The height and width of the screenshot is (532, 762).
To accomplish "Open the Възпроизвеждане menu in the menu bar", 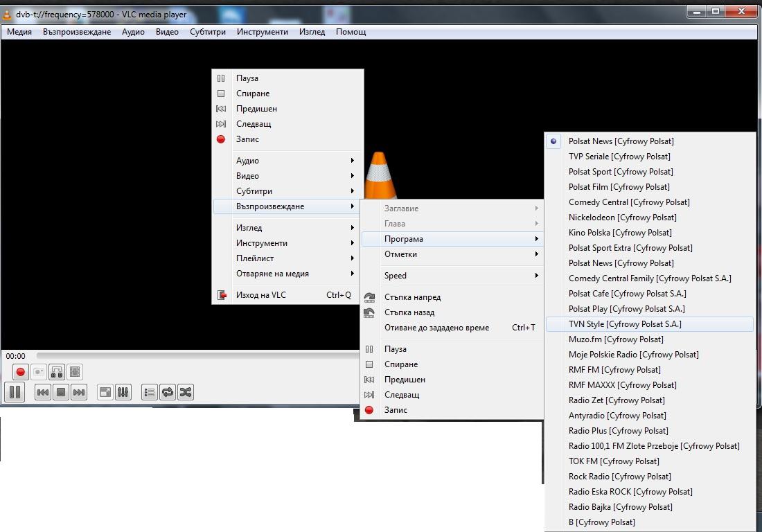I will (77, 32).
